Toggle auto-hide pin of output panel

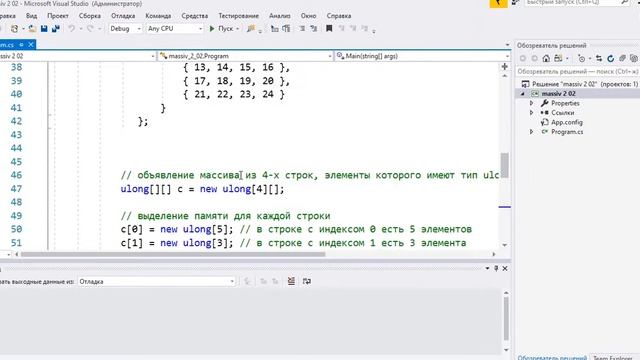[x=496, y=269]
